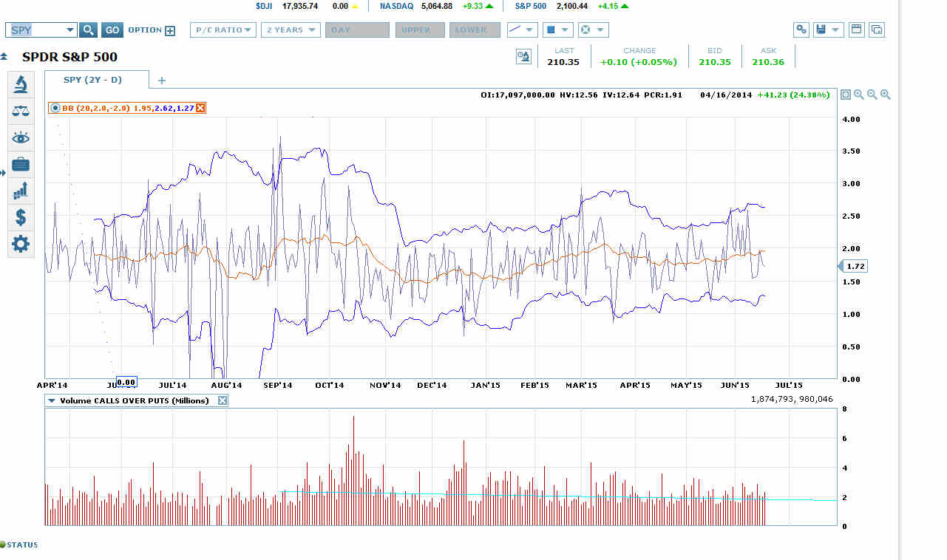Open the circled X tools dropdown
947x560 pixels.
[593, 30]
